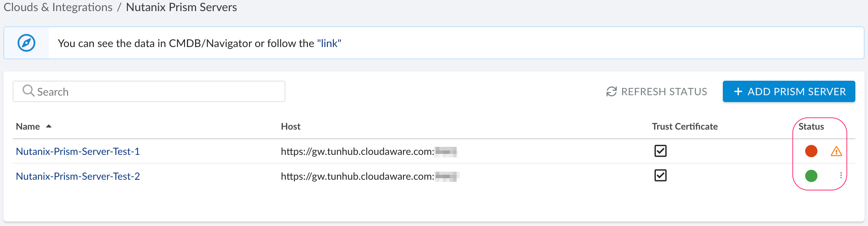Sort by Name using the arrow
Image resolution: width=868 pixels, height=226 pixels.
click(x=49, y=126)
